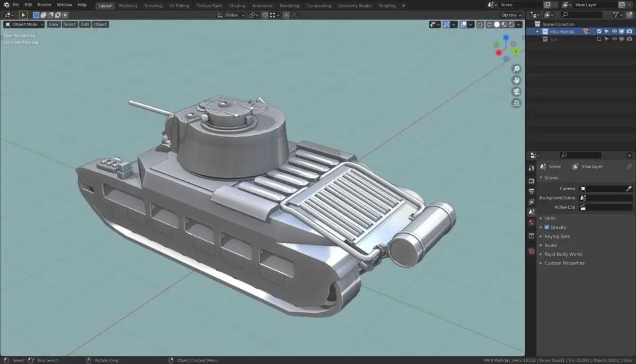The height and width of the screenshot is (364, 636).
Task: Open the Options dropdown
Action: (511, 15)
